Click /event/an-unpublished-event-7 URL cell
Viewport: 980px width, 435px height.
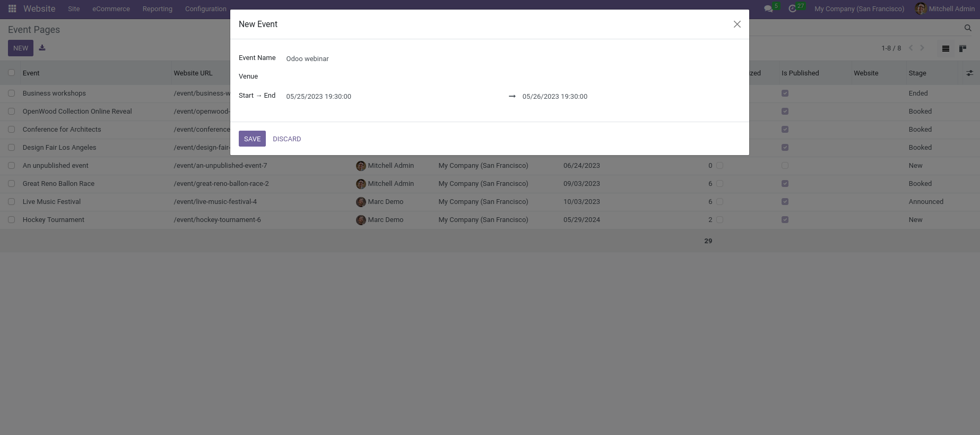220,166
